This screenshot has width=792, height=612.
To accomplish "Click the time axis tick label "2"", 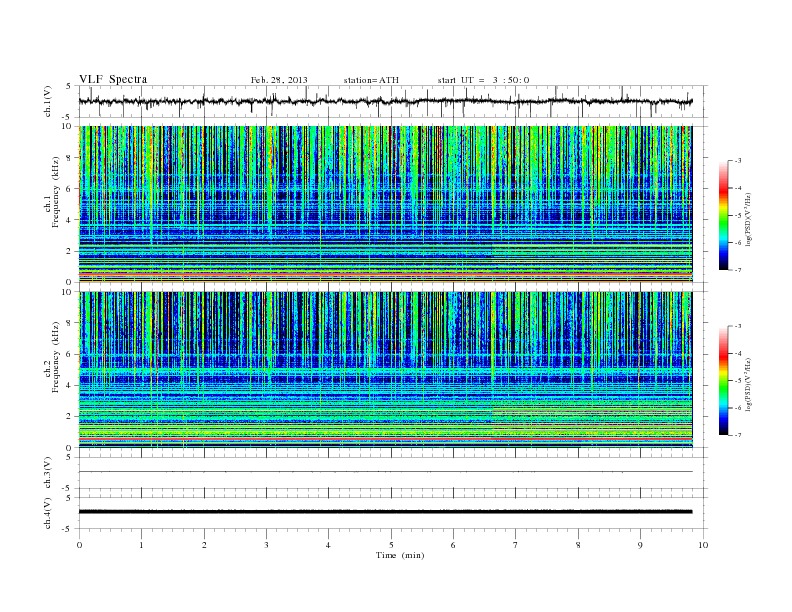I will [x=204, y=545].
